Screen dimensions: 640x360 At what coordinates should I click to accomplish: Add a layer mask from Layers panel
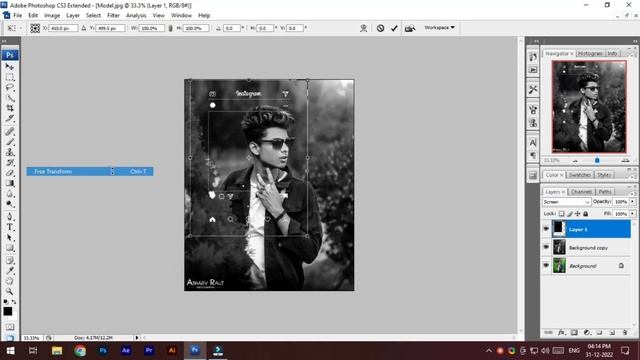click(574, 333)
